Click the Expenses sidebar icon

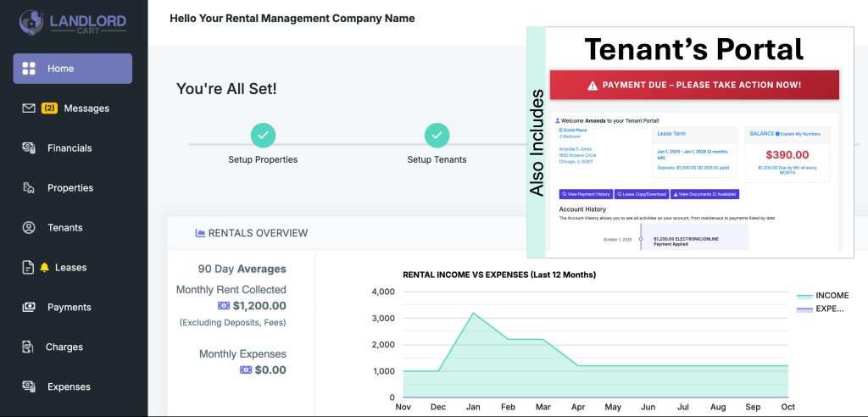tap(29, 387)
